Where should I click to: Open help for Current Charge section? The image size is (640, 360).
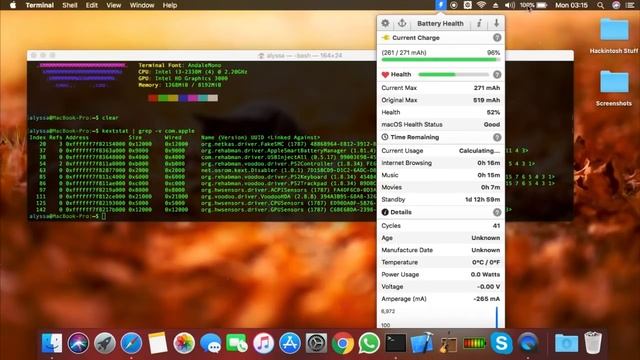click(x=497, y=38)
